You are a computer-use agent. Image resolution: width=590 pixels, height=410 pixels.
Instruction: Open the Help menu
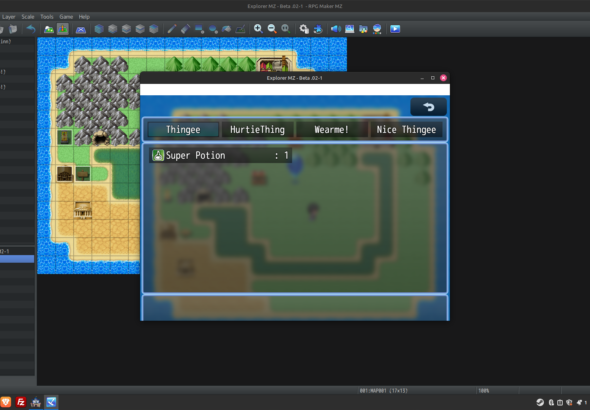pyautogui.click(x=84, y=17)
